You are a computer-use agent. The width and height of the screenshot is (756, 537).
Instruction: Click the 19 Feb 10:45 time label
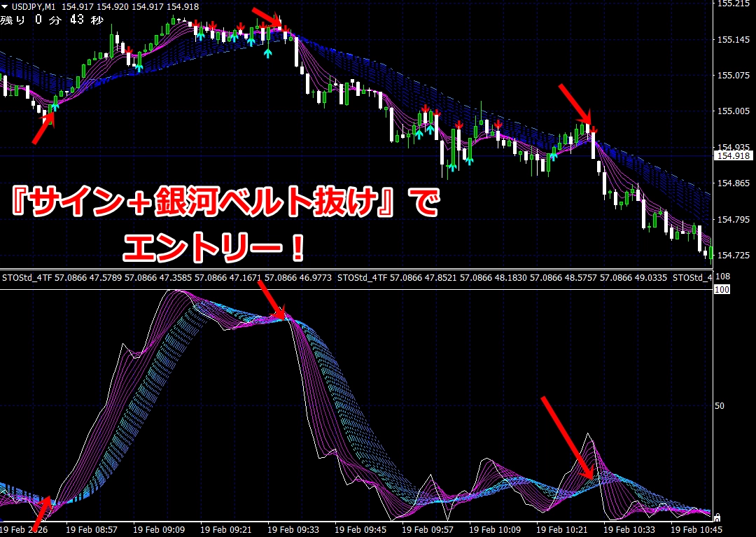[x=696, y=530]
